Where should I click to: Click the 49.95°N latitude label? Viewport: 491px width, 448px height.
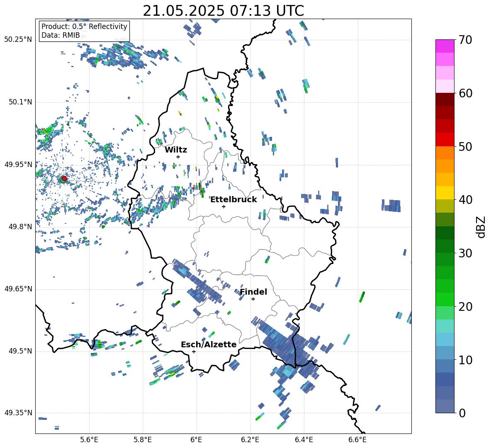pyautogui.click(x=18, y=164)
